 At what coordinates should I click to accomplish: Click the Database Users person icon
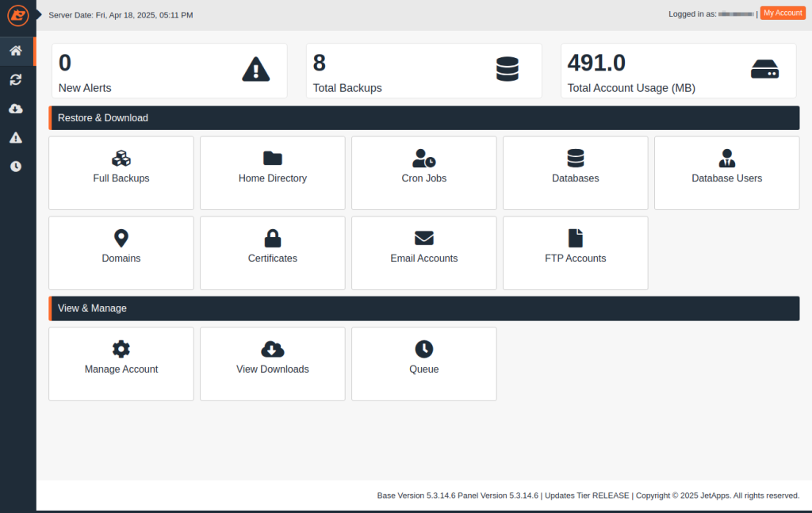(x=727, y=159)
